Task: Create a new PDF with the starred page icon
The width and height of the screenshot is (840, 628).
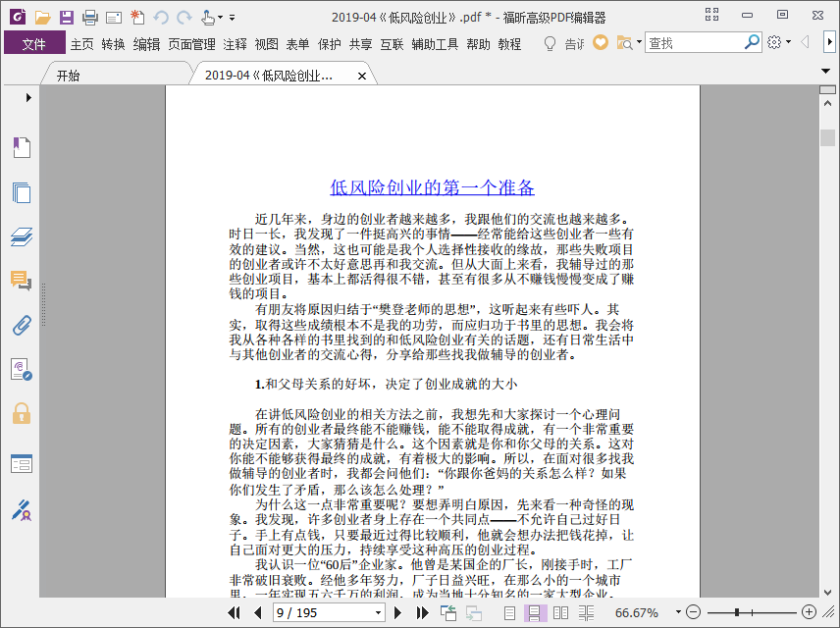Action: pyautogui.click(x=137, y=18)
